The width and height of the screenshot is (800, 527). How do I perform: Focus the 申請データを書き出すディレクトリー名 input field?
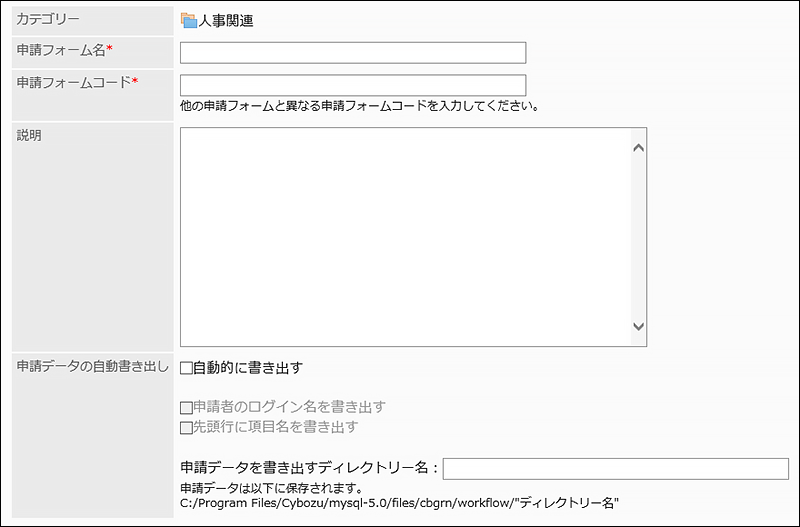(616, 469)
